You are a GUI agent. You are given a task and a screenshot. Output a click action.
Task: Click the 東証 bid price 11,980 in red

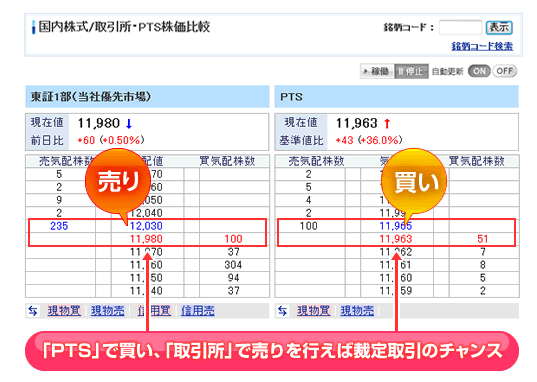146,239
